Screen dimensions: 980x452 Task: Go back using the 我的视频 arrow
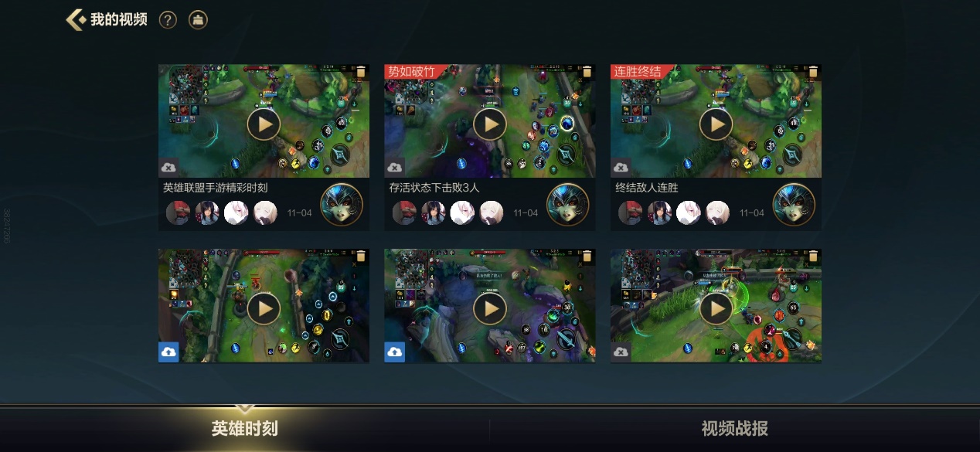(76, 19)
